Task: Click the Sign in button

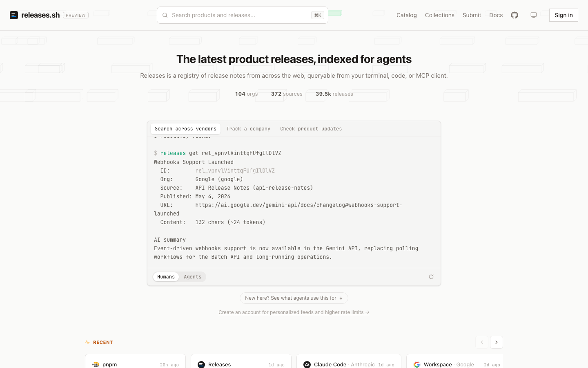Action: [563, 15]
